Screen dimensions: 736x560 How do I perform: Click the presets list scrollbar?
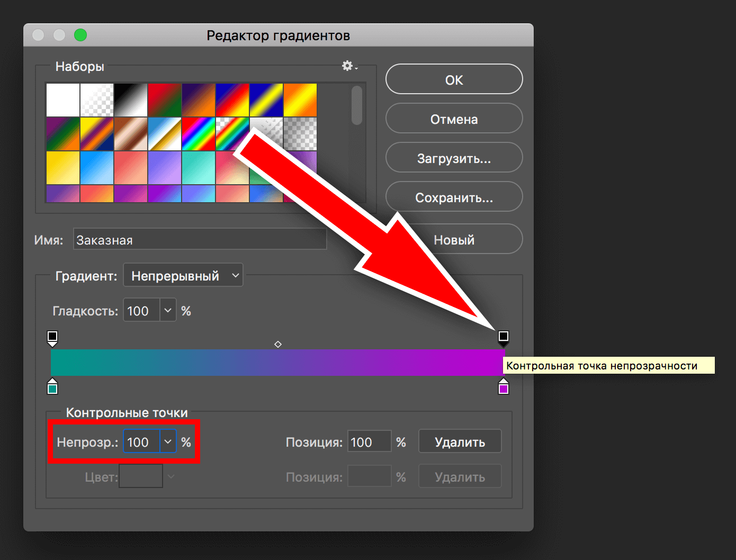(x=357, y=106)
